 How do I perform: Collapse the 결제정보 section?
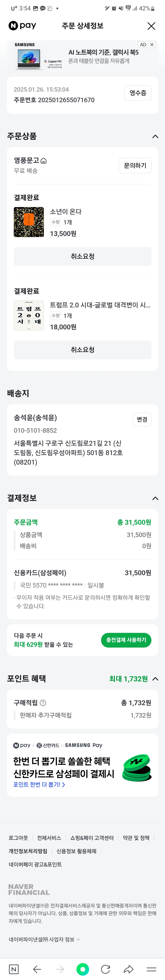coord(155,498)
